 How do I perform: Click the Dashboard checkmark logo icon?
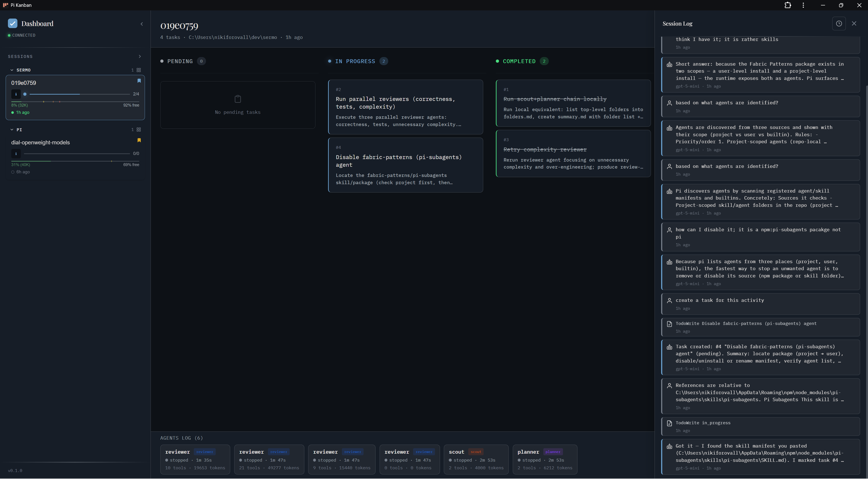(12, 23)
